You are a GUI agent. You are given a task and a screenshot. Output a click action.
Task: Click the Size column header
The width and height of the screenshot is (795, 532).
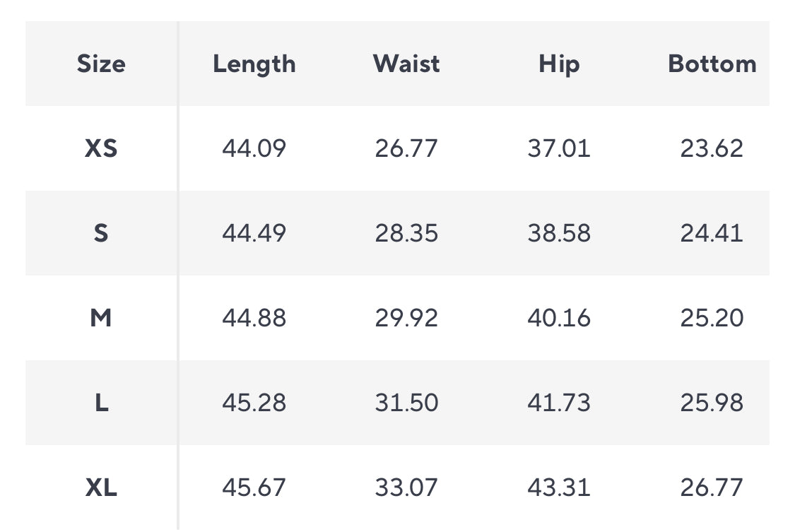coord(101,64)
